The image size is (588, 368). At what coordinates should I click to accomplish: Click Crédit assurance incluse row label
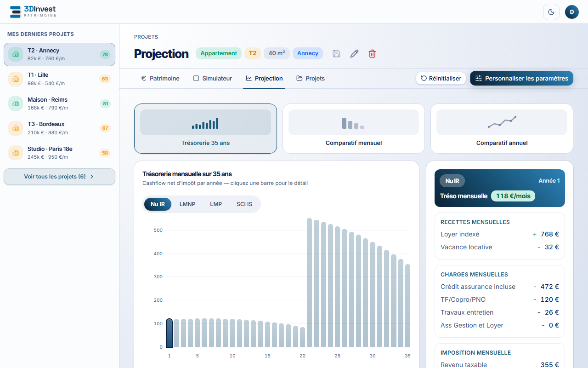(x=478, y=287)
